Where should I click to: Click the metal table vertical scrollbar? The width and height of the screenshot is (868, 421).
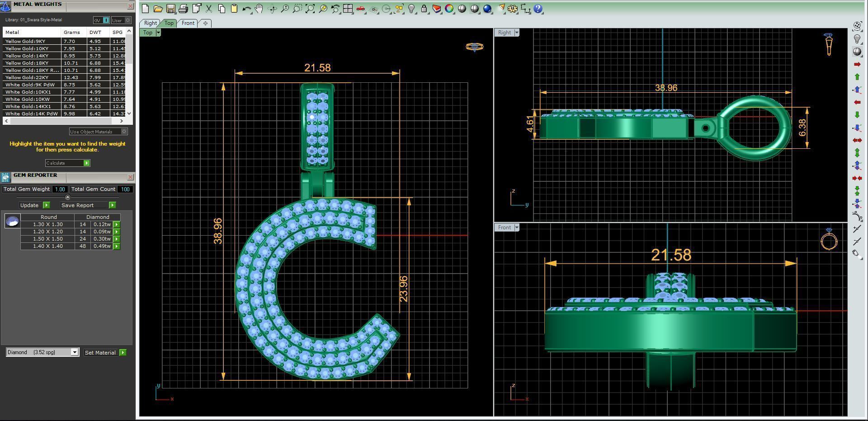(x=129, y=72)
